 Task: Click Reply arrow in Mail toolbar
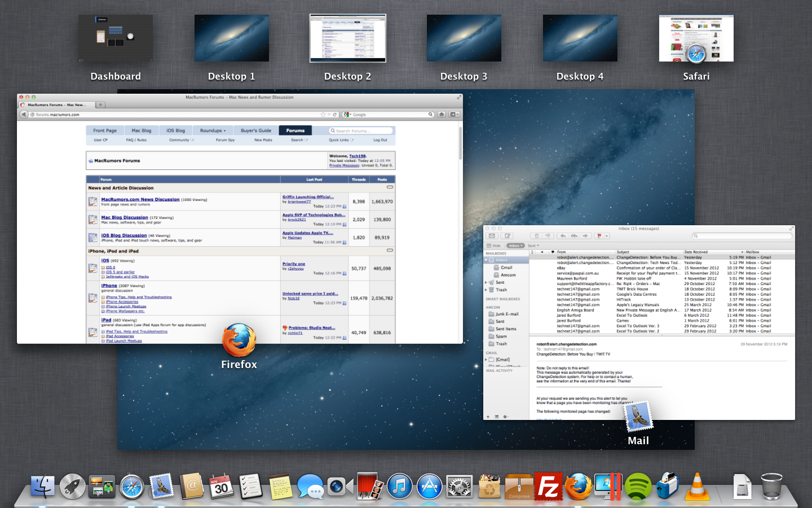pyautogui.click(x=563, y=236)
